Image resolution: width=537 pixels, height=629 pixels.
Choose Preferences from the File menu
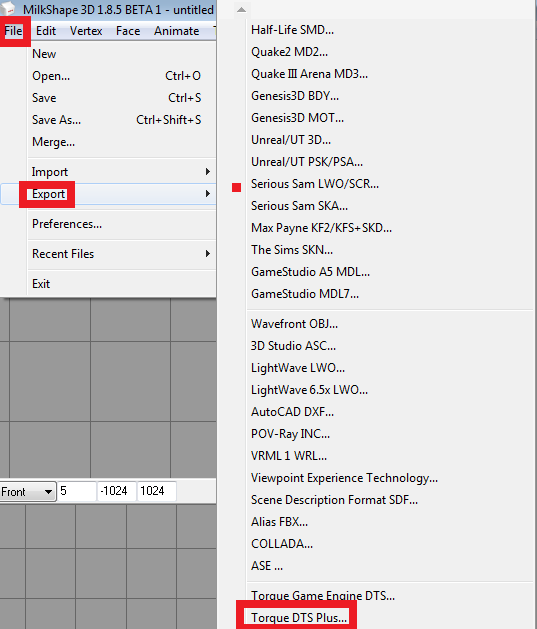click(67, 224)
